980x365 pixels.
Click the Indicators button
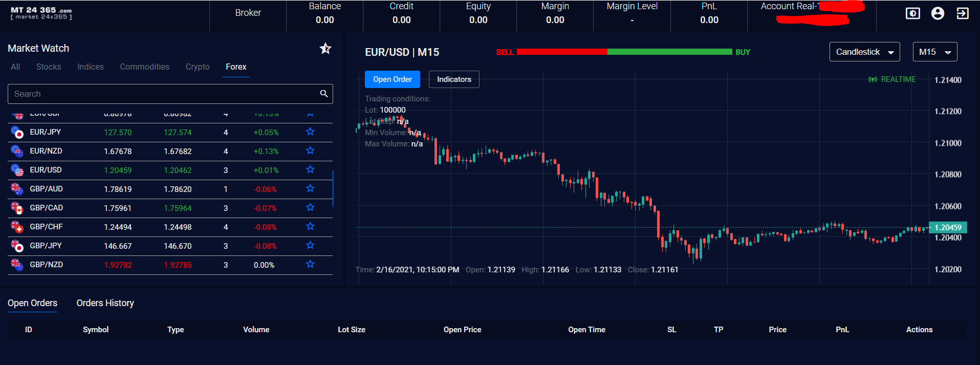click(454, 79)
